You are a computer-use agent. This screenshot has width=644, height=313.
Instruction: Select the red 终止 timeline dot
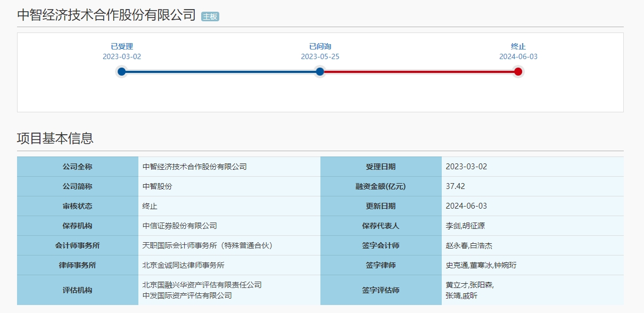click(x=518, y=71)
